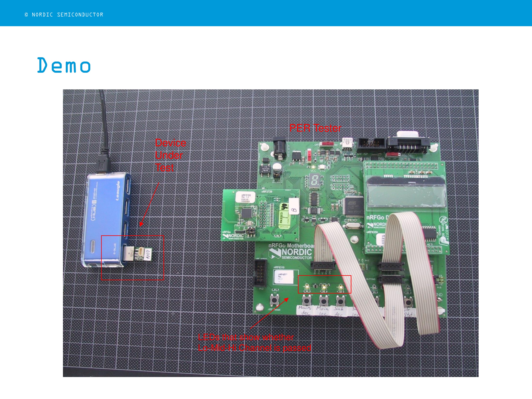Image resolution: width=532 pixels, height=399 pixels.
Task: Click the "LEDs that show whether" caption text
Action: coord(246,337)
